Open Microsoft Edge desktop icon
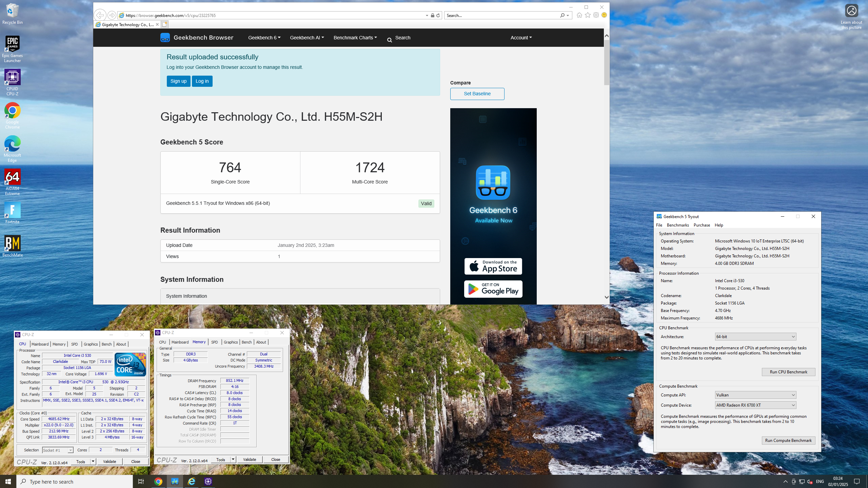 12,149
